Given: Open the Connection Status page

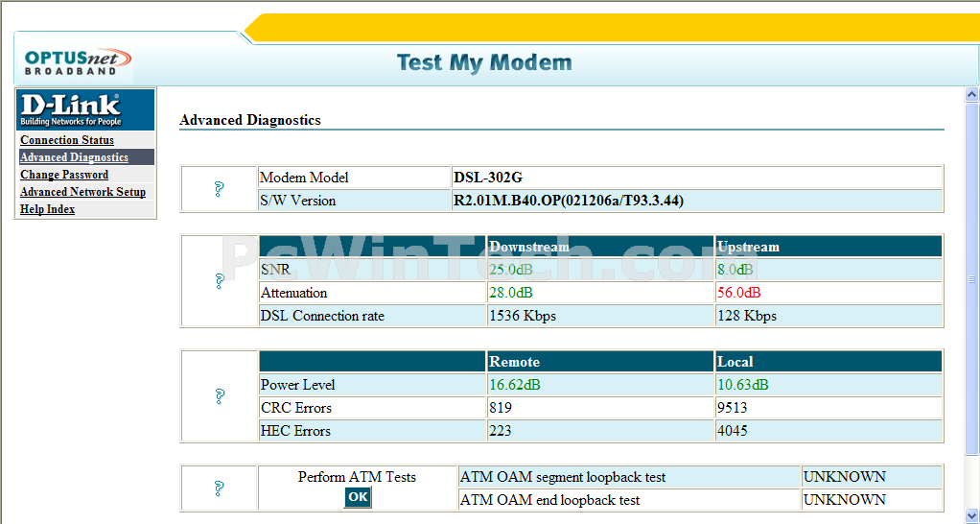Looking at the screenshot, I should tap(67, 140).
